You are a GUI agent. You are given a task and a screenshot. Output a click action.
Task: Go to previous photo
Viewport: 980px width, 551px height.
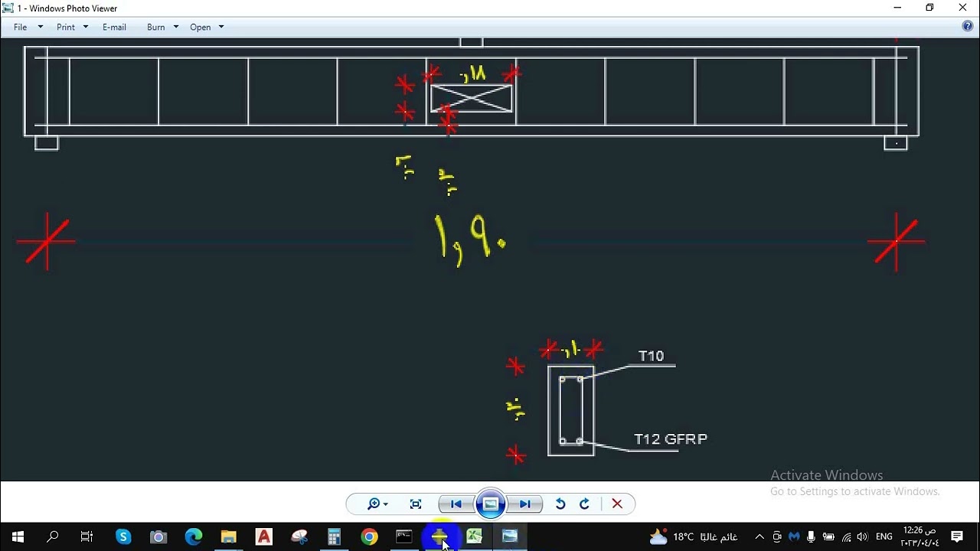point(456,504)
